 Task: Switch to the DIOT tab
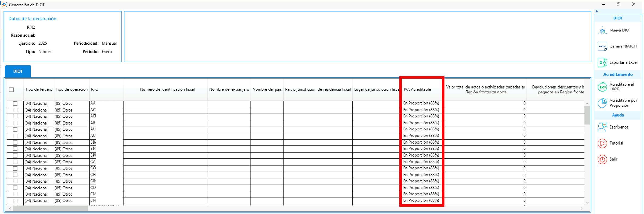pos(18,71)
